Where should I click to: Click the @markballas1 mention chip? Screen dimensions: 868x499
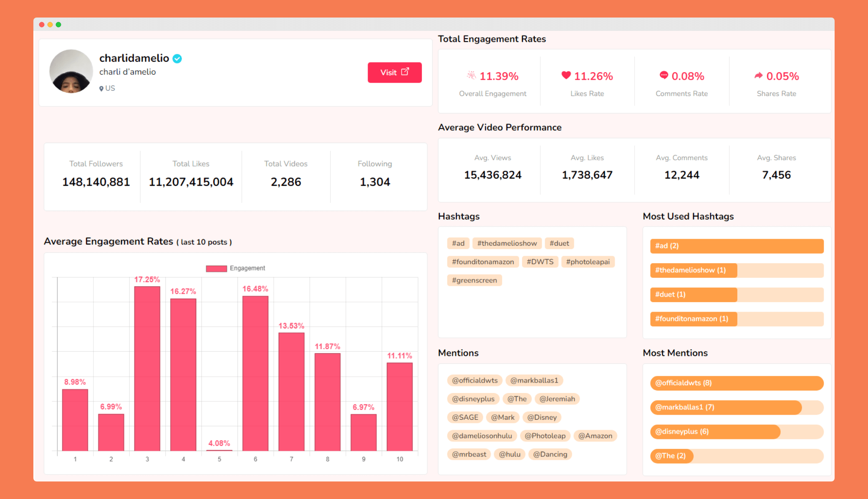(x=534, y=381)
